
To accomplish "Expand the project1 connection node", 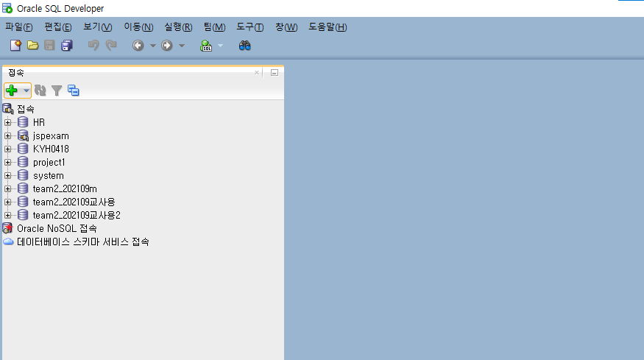I will click(x=8, y=162).
